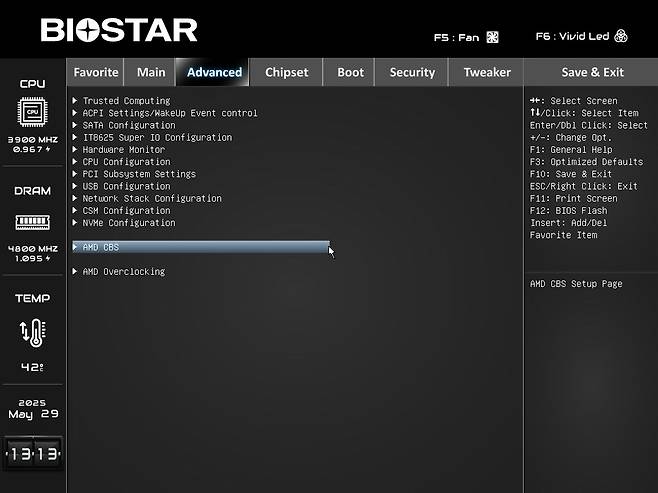Click the arrow beside Trusted Computing

(75, 100)
